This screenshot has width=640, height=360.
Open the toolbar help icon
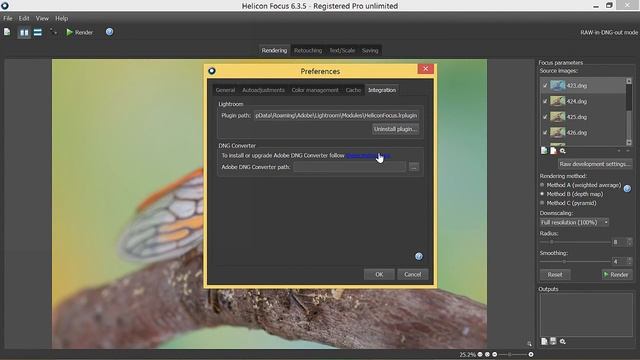tap(109, 32)
